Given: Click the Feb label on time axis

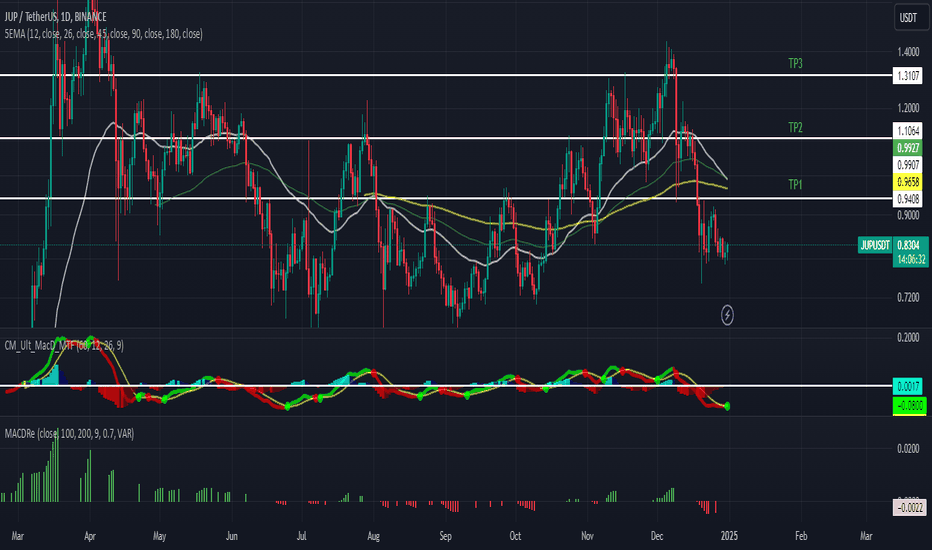Looking at the screenshot, I should click(801, 536).
